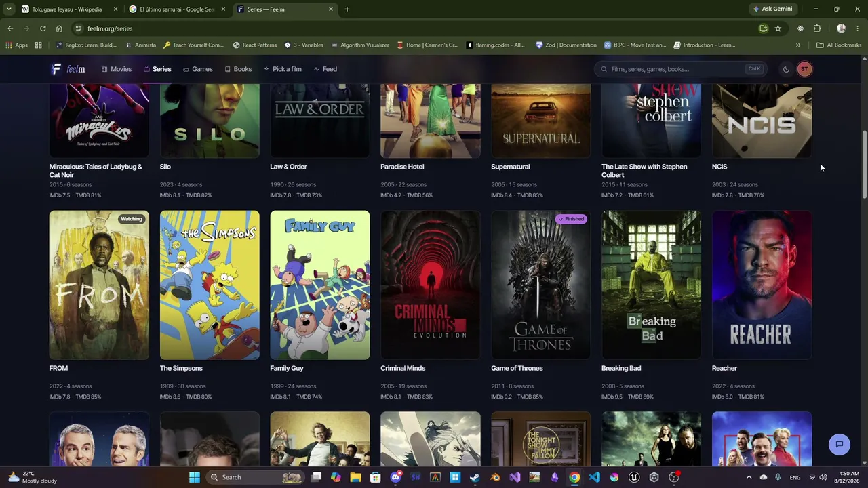Click the Windows taskbar Search box
868x488 pixels.
(255, 477)
